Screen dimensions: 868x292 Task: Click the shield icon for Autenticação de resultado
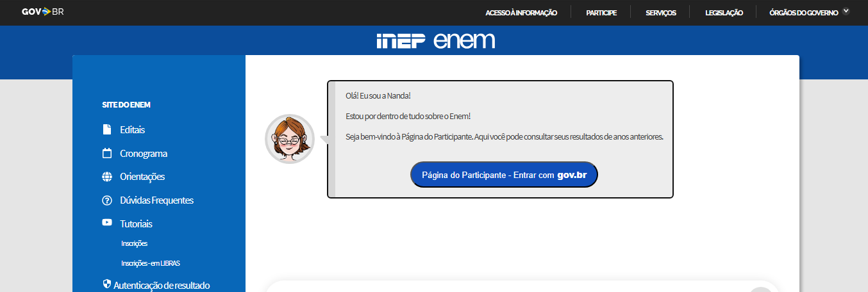tap(106, 284)
